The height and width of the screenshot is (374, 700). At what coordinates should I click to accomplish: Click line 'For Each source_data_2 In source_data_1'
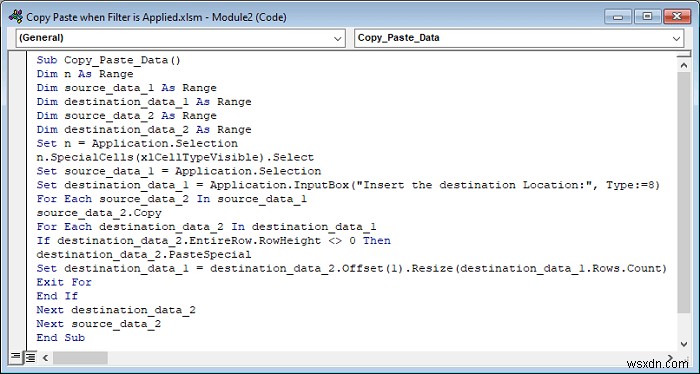pyautogui.click(x=171, y=199)
